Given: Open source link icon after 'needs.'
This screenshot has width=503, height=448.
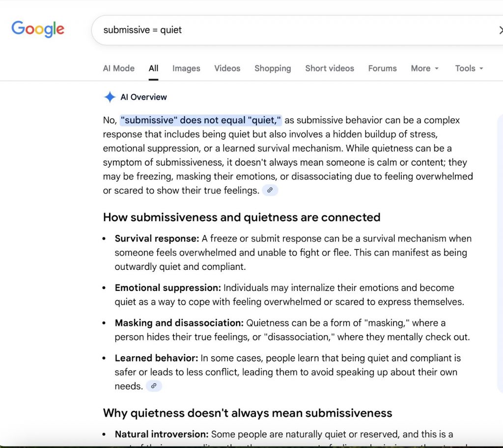Looking at the screenshot, I should pos(154,386).
